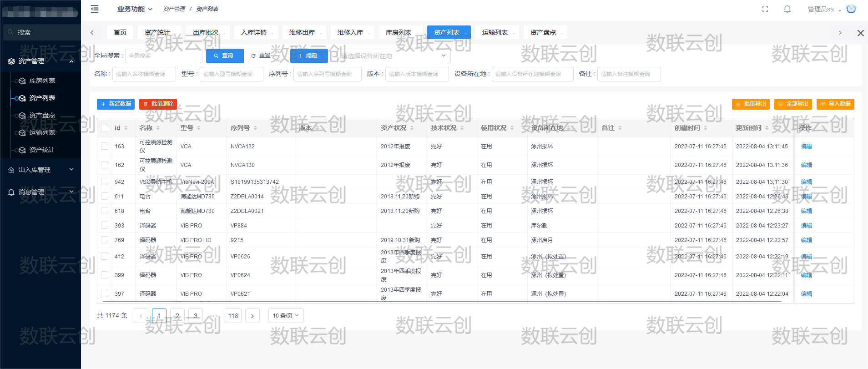Check the row with id 611
The height and width of the screenshot is (369, 868).
point(105,197)
